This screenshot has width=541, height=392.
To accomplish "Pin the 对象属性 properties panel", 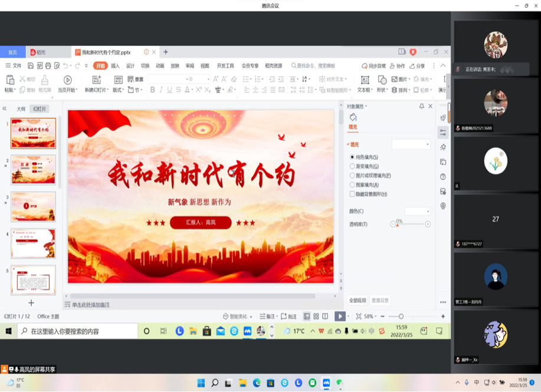I will [421, 106].
